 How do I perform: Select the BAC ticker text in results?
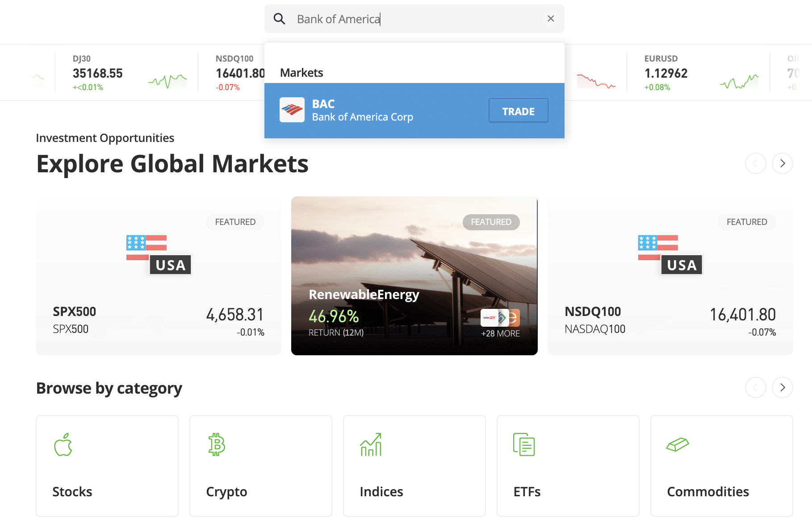323,104
